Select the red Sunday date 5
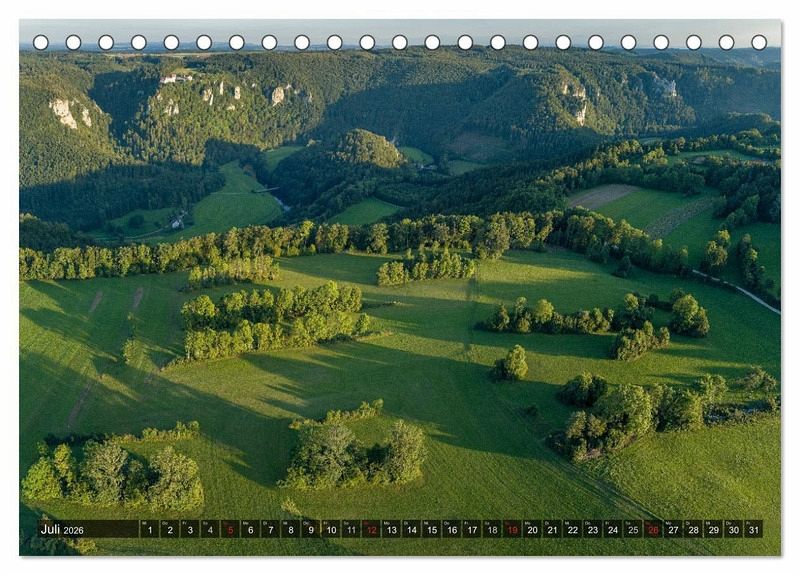The width and height of the screenshot is (800, 575). click(230, 529)
